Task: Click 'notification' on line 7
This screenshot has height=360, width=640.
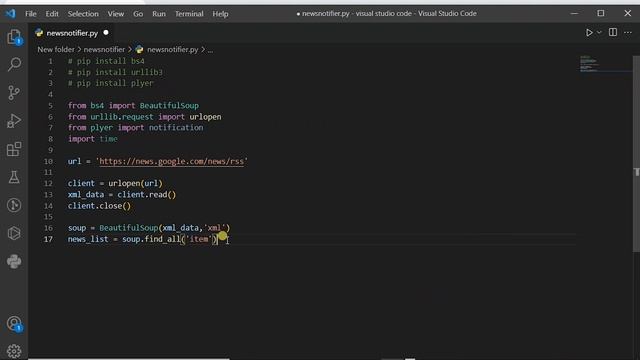Action: pos(176,128)
